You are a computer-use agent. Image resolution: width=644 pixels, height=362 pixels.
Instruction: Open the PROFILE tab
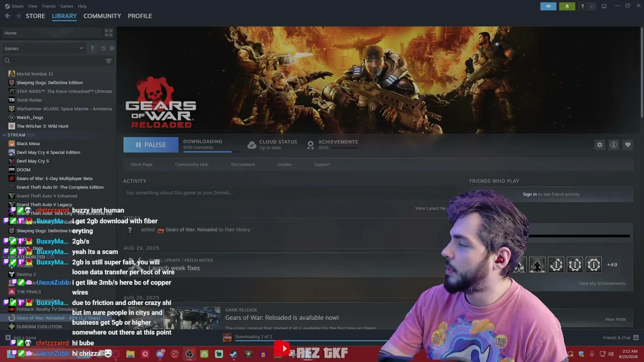[140, 16]
